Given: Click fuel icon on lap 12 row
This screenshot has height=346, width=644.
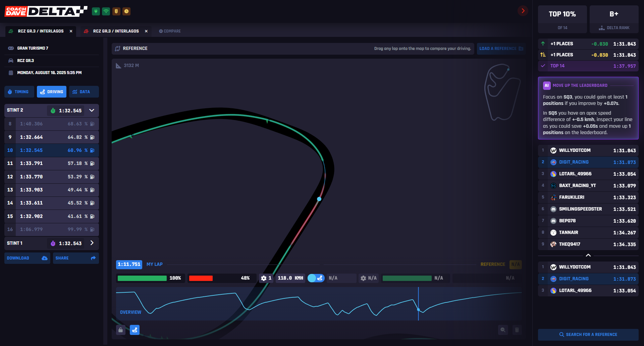Looking at the screenshot, I should (93, 177).
